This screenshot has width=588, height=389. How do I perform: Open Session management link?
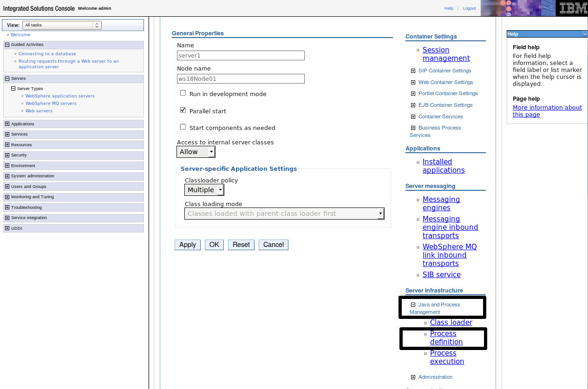point(446,54)
